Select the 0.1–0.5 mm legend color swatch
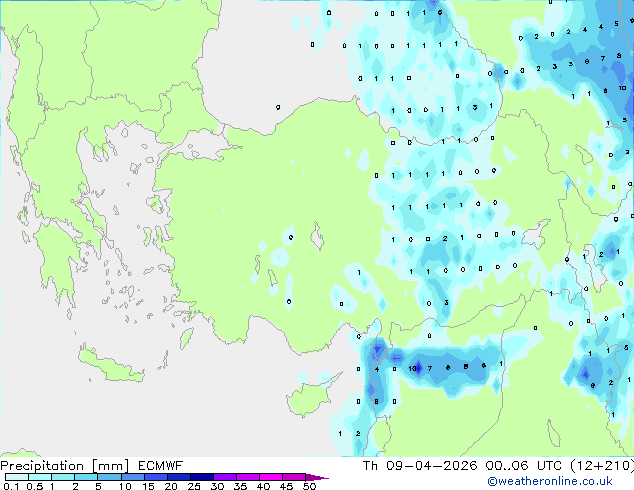 click(x=17, y=477)
